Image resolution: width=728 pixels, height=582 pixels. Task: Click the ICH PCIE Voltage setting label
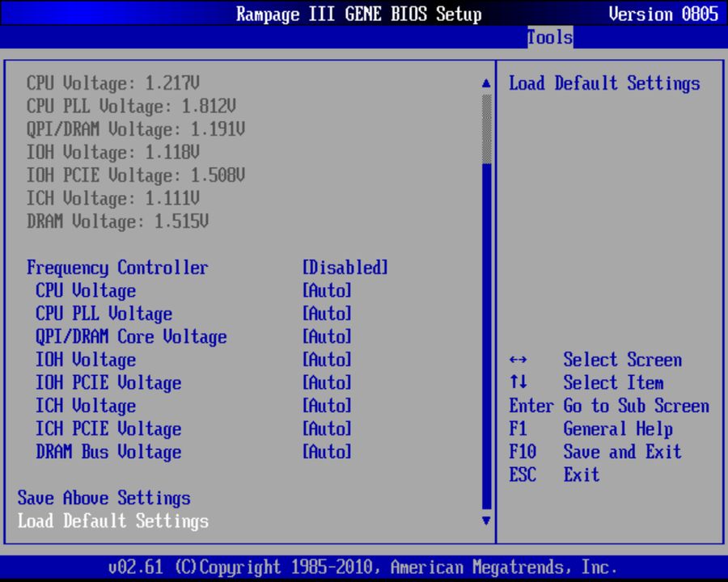click(x=108, y=429)
